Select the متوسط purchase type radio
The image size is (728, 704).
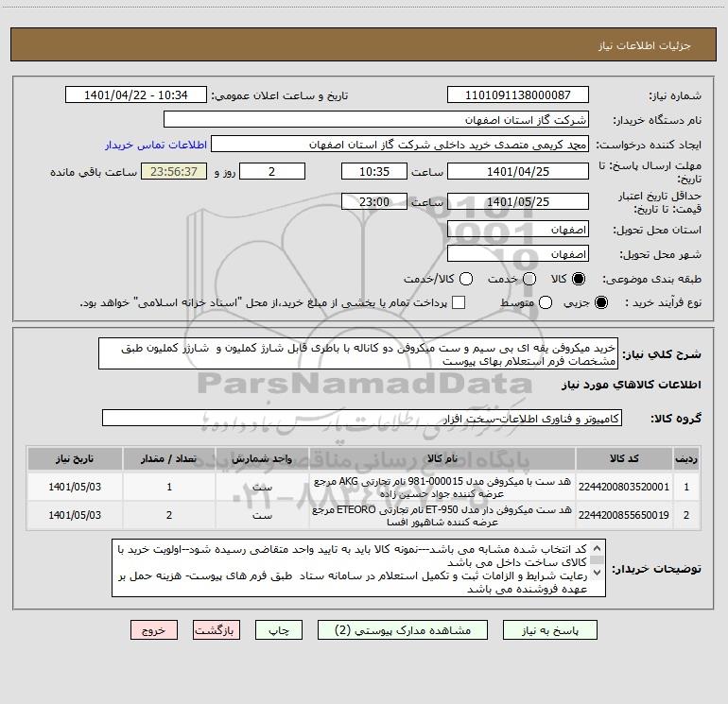click(546, 302)
